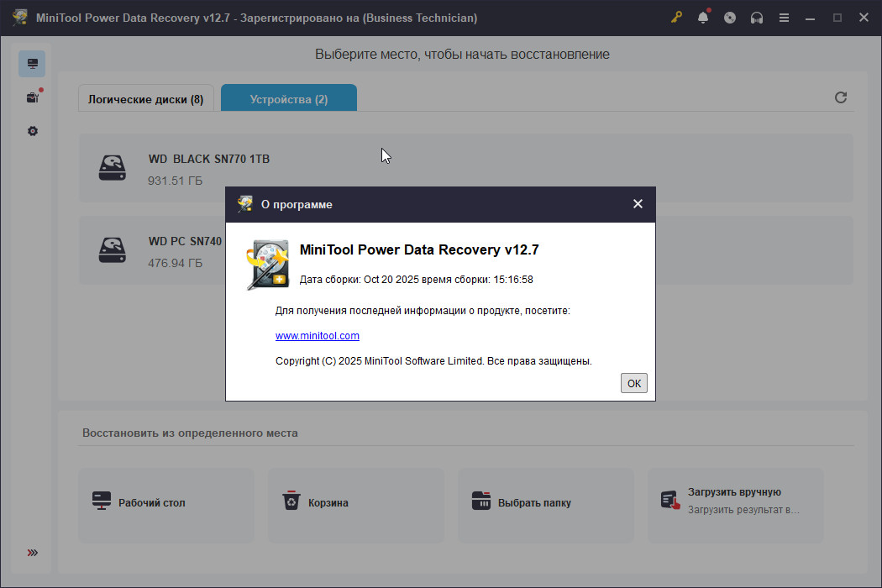
Task: Open the www.minitool.com link
Action: click(318, 336)
